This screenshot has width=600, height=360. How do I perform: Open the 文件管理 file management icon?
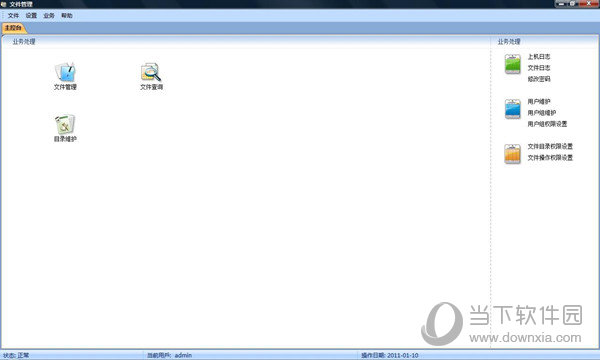65,76
